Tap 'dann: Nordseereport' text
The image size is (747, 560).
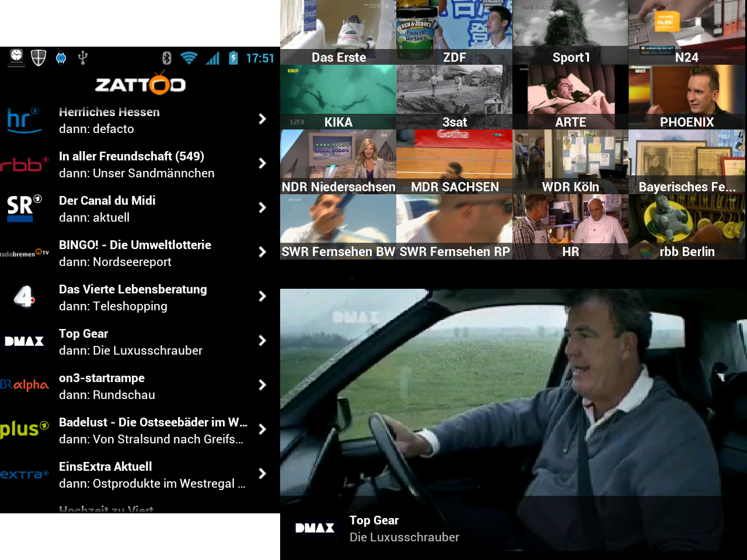[x=115, y=262]
